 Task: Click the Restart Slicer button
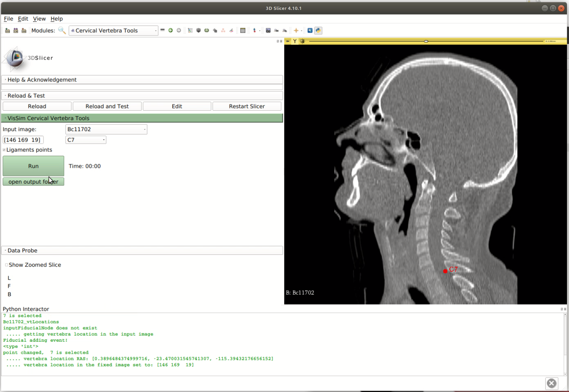pyautogui.click(x=246, y=106)
